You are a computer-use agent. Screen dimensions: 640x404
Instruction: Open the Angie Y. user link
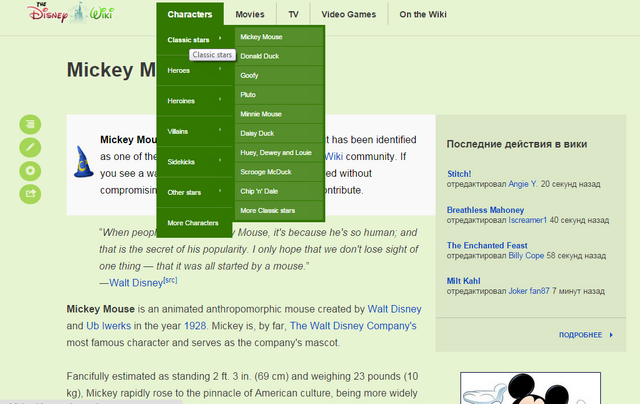[x=522, y=184]
